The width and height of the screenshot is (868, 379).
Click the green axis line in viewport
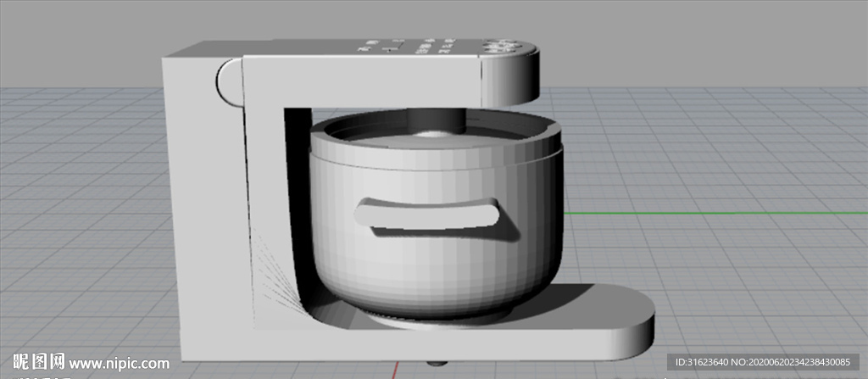point(715,213)
